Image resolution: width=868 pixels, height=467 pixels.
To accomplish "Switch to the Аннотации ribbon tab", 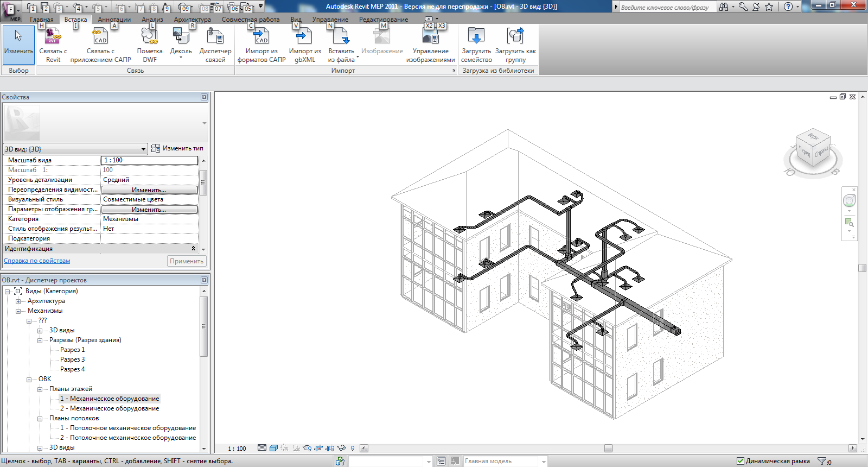I will 114,19.
